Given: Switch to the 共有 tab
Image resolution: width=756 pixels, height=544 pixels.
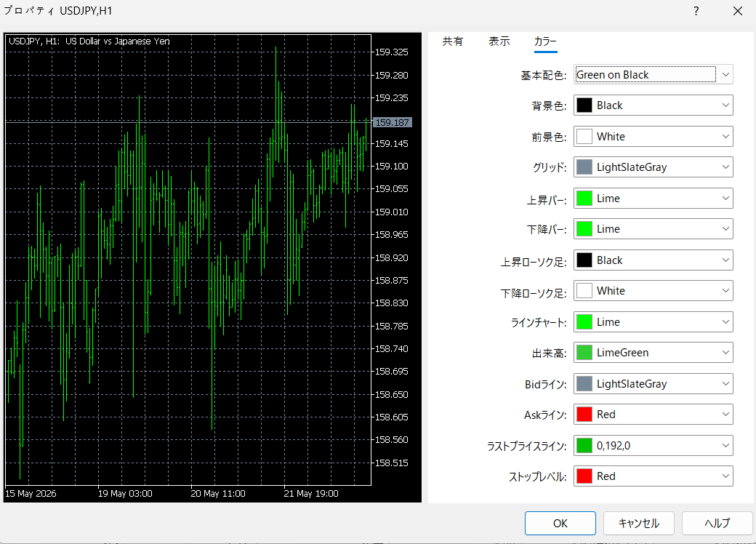Looking at the screenshot, I should click(452, 41).
